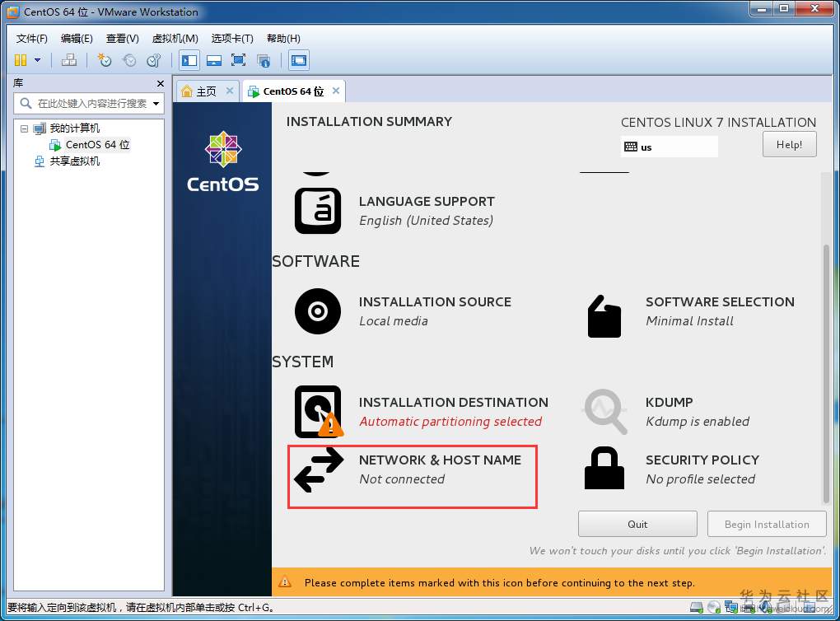This screenshot has width=840, height=621.
Task: Click the network adapter status bar icon
Action: (730, 607)
